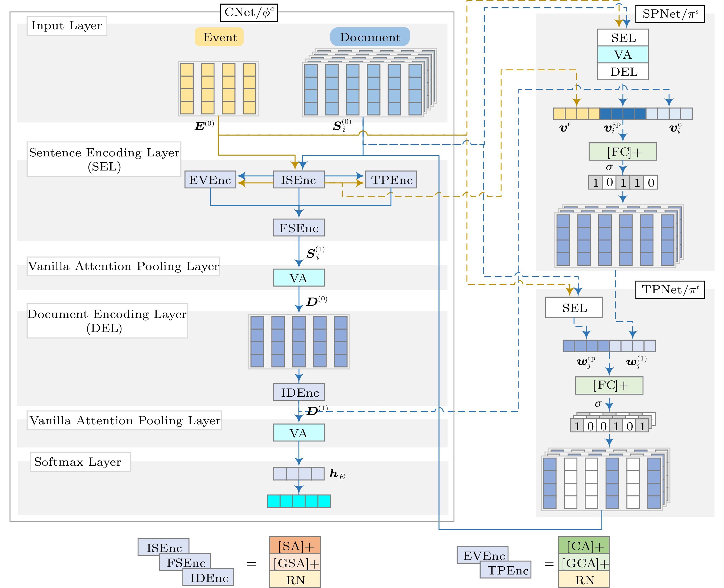This screenshot has width=724, height=588.
Task: Click the FSEnc box in the bottom legend
Action: pos(185,562)
